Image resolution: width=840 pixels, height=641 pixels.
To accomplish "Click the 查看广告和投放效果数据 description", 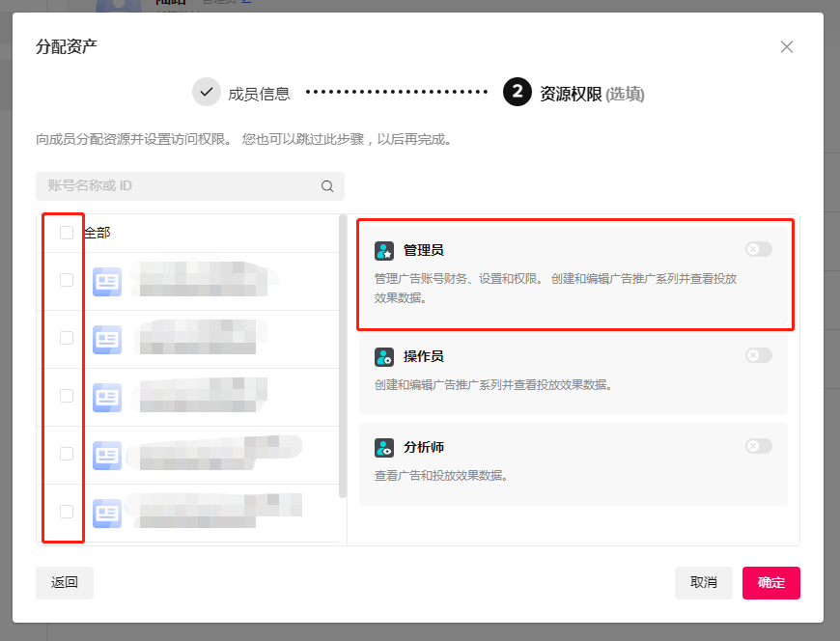I will (x=441, y=476).
